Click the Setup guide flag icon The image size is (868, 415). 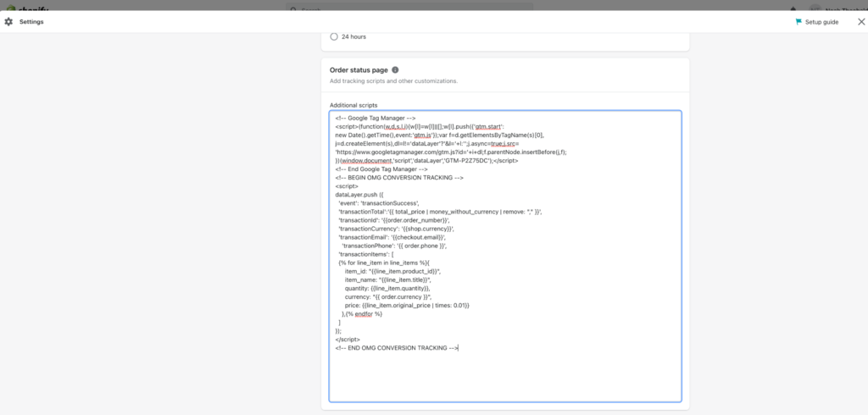tap(798, 22)
